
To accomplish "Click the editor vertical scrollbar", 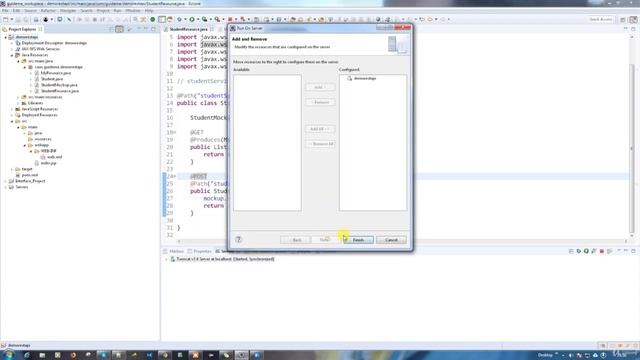I will pyautogui.click(x=632, y=135).
